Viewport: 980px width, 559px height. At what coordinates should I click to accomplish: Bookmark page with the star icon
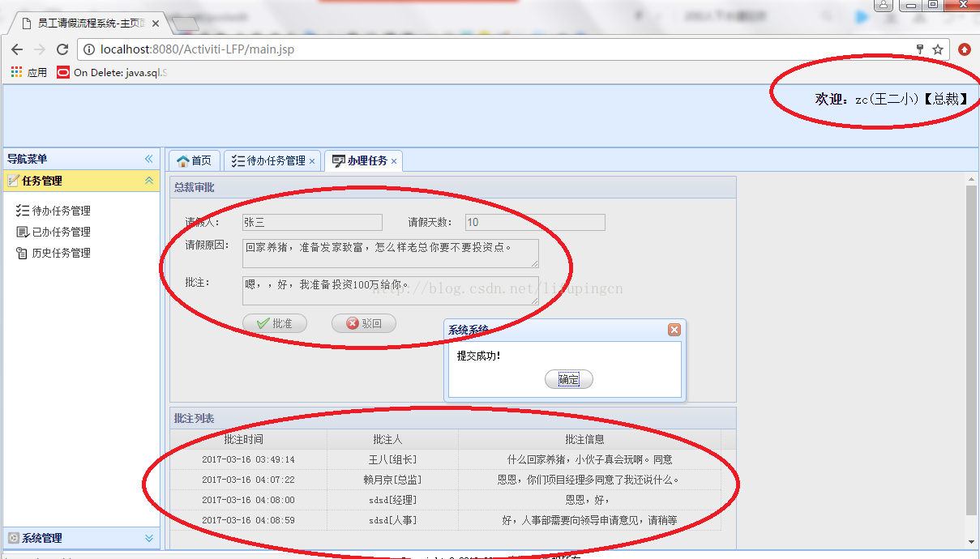pos(938,49)
